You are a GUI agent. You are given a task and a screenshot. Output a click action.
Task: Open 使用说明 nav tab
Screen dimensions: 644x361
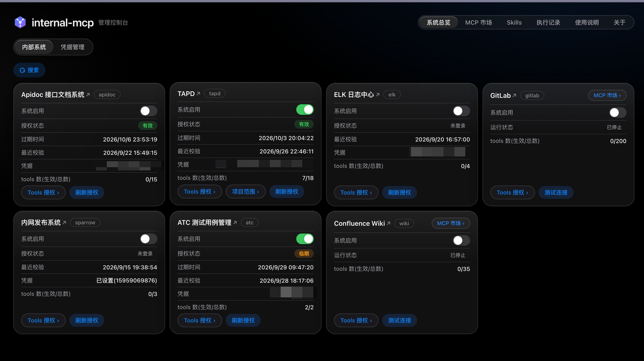pos(587,22)
